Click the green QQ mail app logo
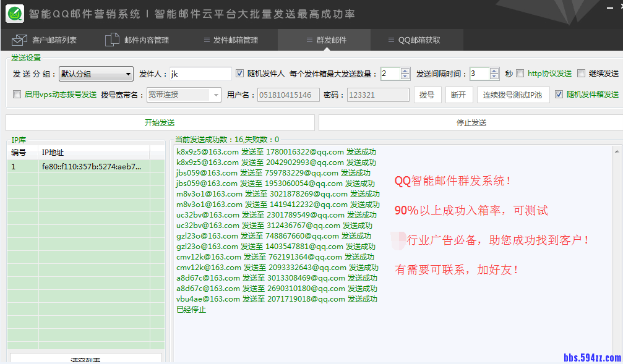Screen dimensions: 623x364 (x=15, y=14)
